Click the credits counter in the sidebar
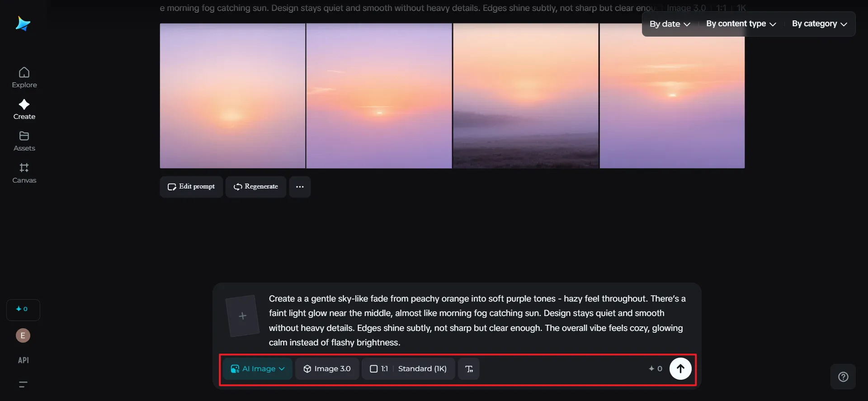Viewport: 868px width, 401px height. [x=23, y=309]
